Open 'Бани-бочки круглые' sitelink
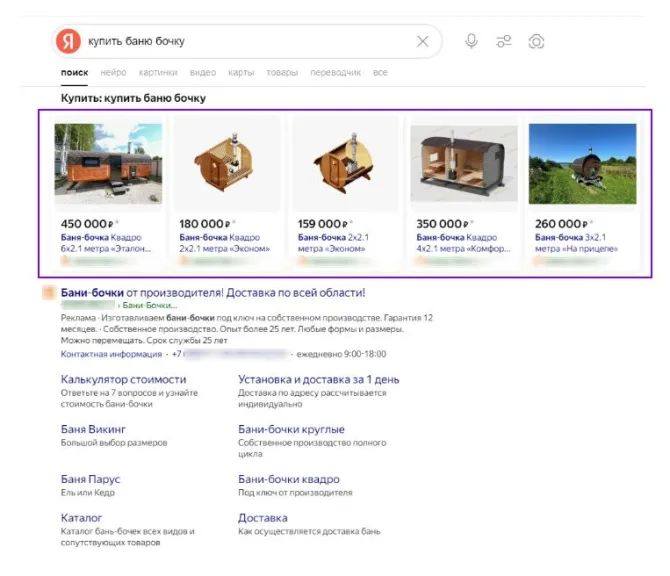Image resolution: width=670 pixels, height=576 pixels. [291, 429]
